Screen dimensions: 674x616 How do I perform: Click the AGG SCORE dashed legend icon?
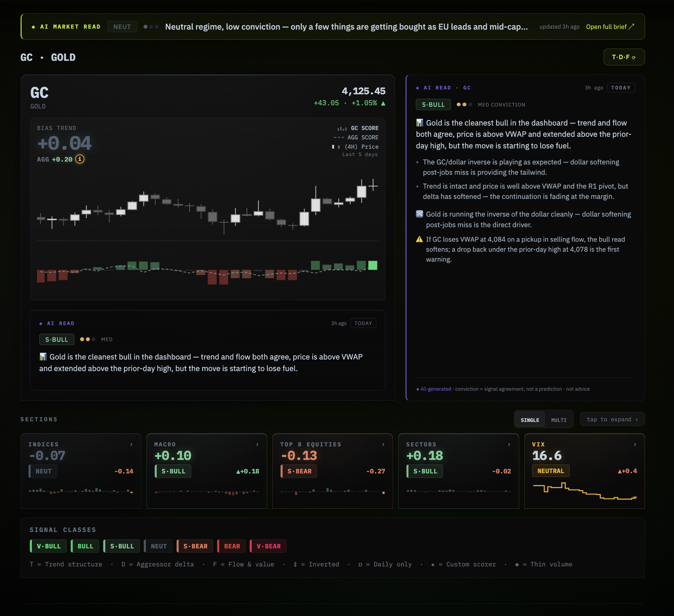tap(339, 137)
